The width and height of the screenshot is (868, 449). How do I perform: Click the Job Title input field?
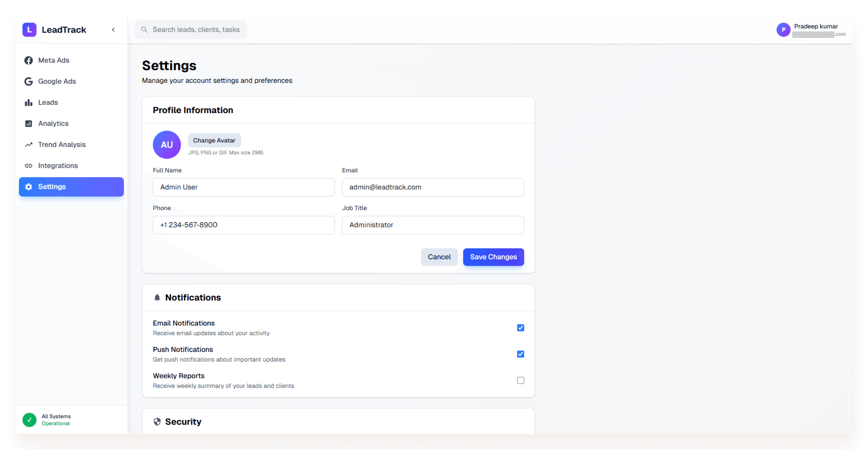tap(433, 225)
